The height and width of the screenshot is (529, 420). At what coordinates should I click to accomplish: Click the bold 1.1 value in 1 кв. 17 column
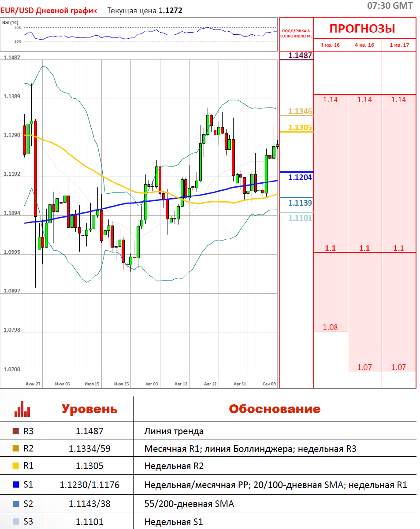coord(399,248)
